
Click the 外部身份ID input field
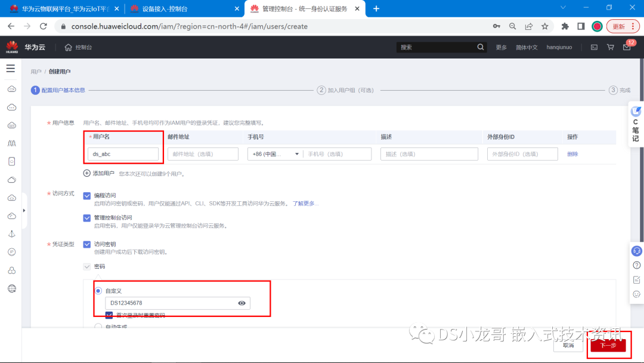(522, 154)
